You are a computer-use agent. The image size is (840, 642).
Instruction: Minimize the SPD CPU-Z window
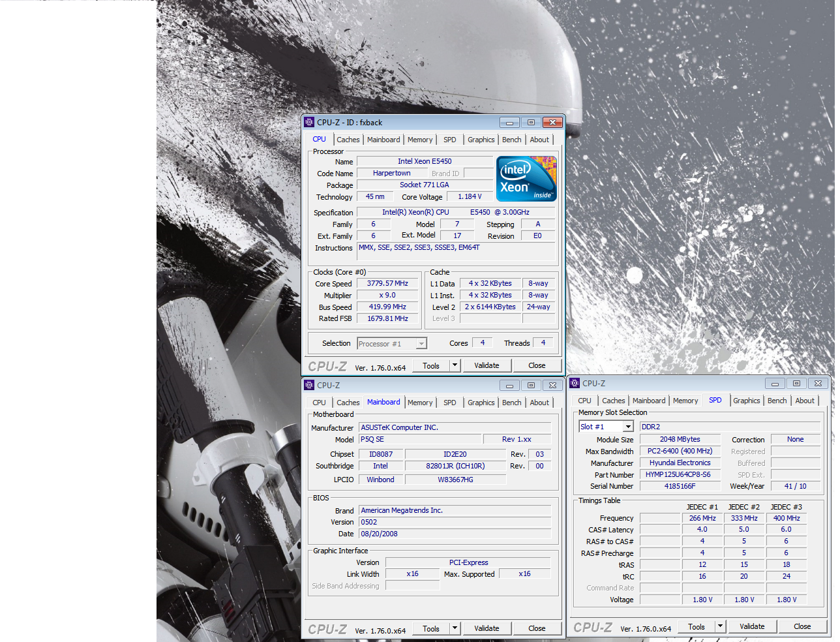[x=775, y=384]
